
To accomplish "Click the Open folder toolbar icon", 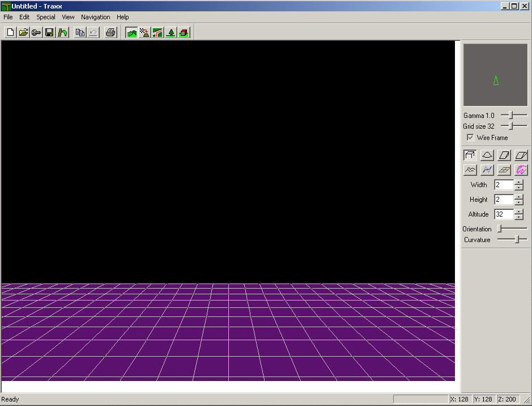I will point(23,32).
